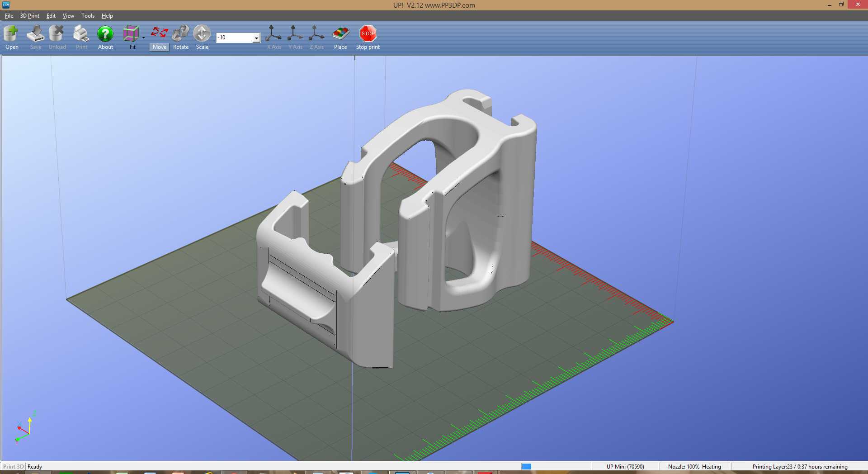
Task: Click the value field showing -10
Action: point(235,38)
